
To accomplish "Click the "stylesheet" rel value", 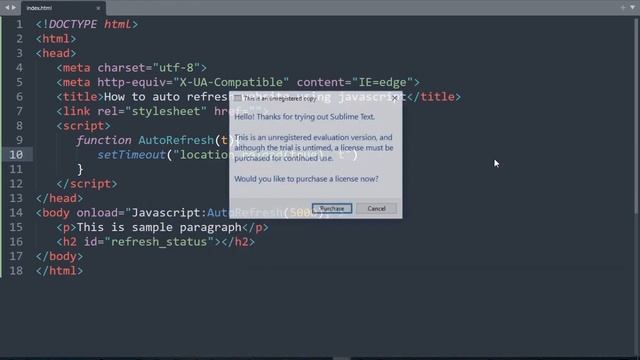I will pos(166,111).
